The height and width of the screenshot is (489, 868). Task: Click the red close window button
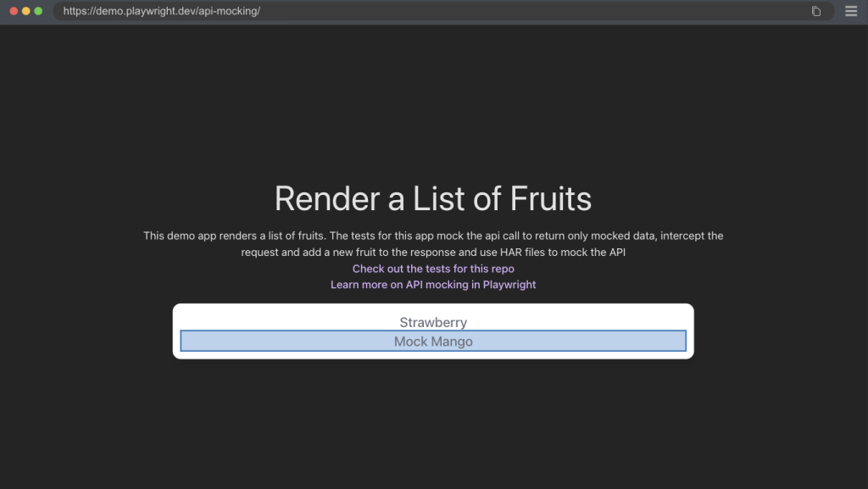click(x=14, y=11)
